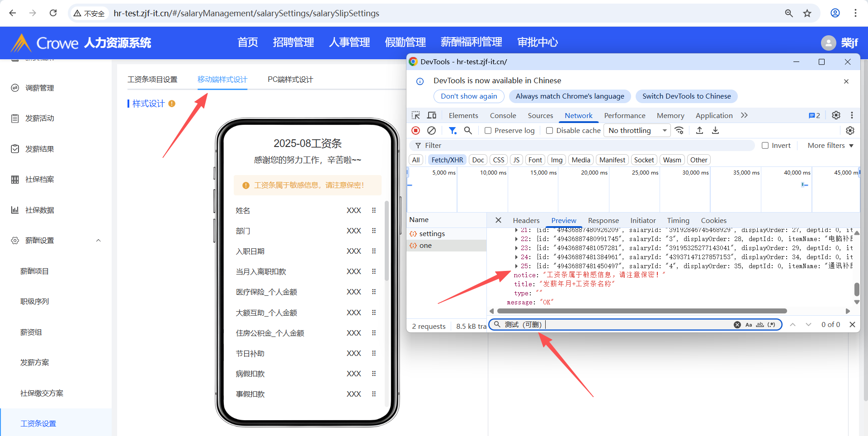
Task: Click the browser back arrow
Action: pyautogui.click(x=13, y=13)
